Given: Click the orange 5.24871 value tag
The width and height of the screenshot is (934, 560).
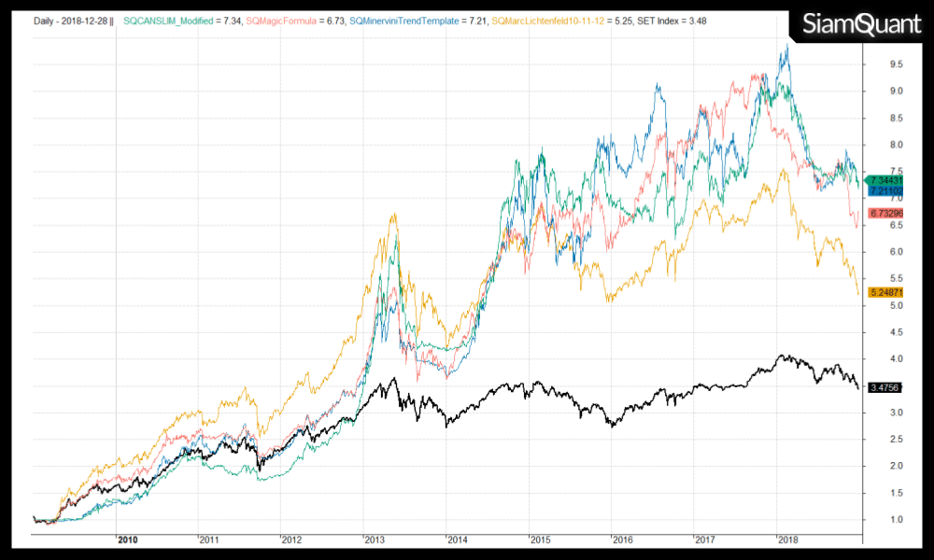Looking at the screenshot, I should click(884, 292).
